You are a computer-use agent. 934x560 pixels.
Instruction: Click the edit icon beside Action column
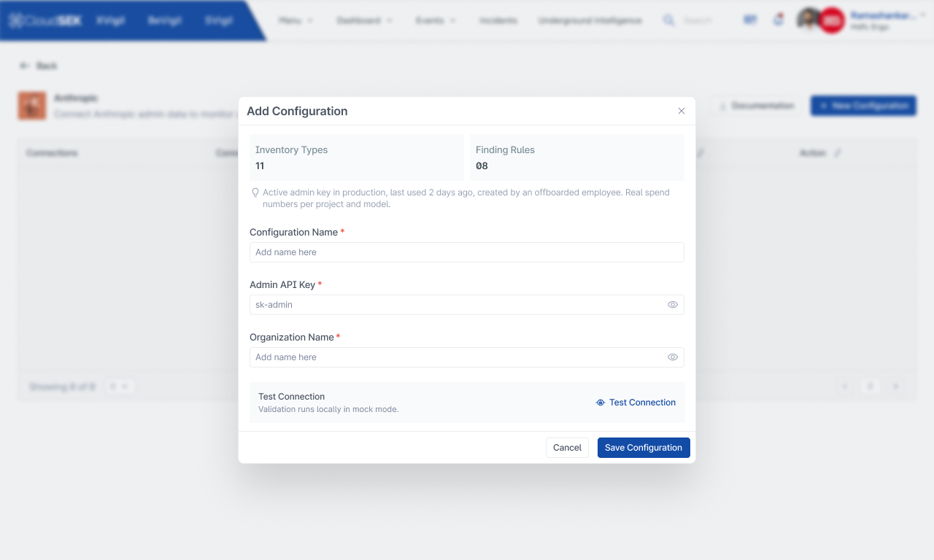(x=838, y=153)
